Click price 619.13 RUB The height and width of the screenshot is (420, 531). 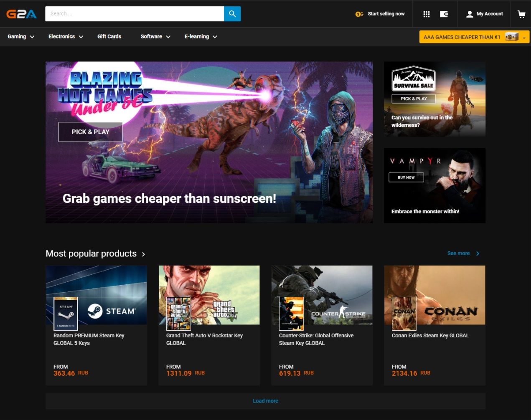[296, 373]
